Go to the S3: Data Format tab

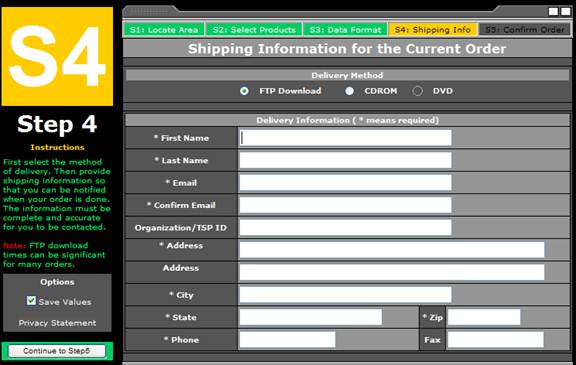point(345,30)
